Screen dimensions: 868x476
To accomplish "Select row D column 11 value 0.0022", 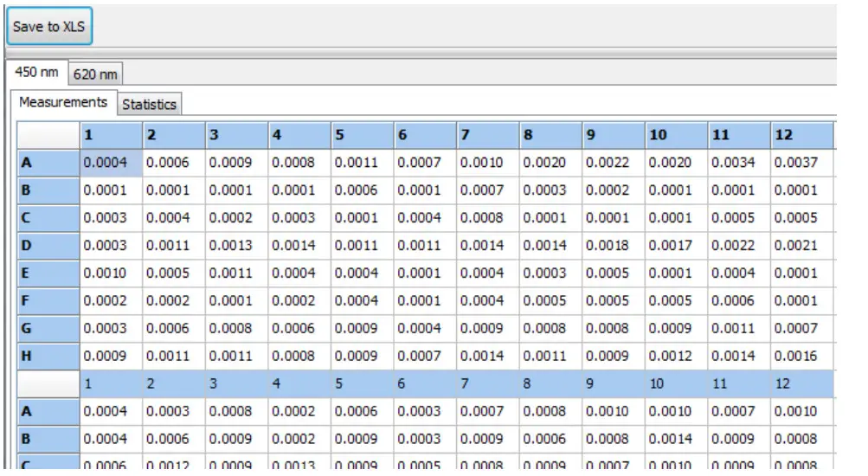I will pyautogui.click(x=739, y=246).
